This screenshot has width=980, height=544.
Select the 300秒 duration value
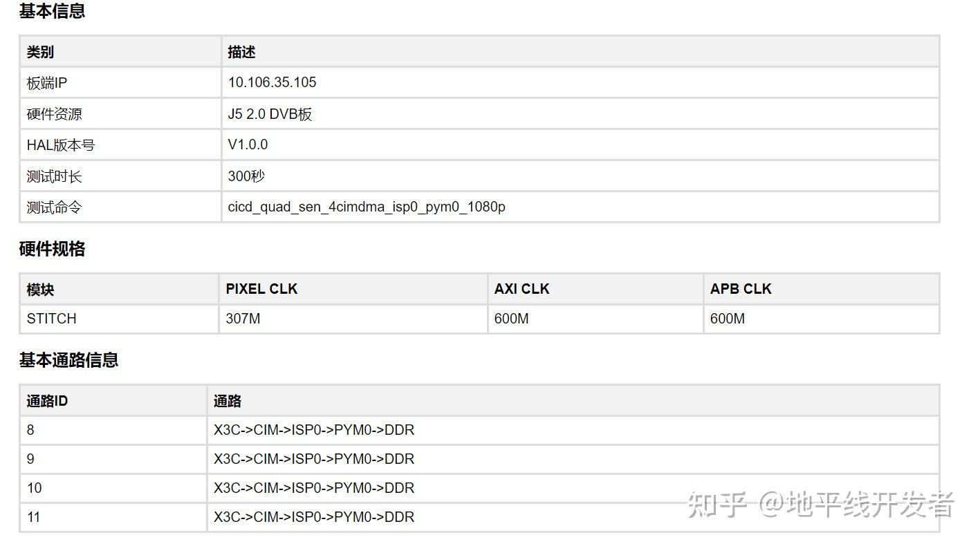(x=246, y=176)
